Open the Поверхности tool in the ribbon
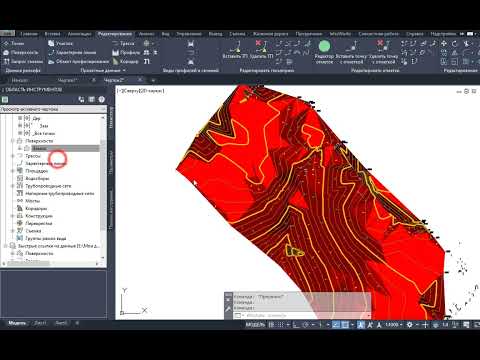Screen dimensions: 480x360 pos(21,53)
